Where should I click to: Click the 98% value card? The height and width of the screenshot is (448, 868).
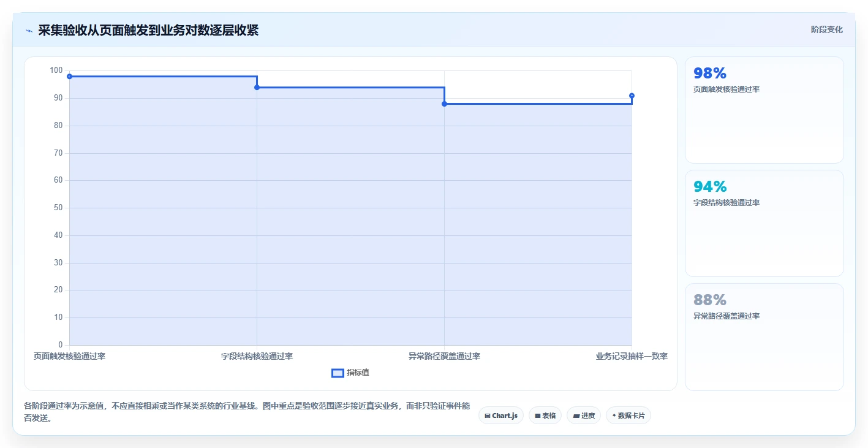coord(764,110)
